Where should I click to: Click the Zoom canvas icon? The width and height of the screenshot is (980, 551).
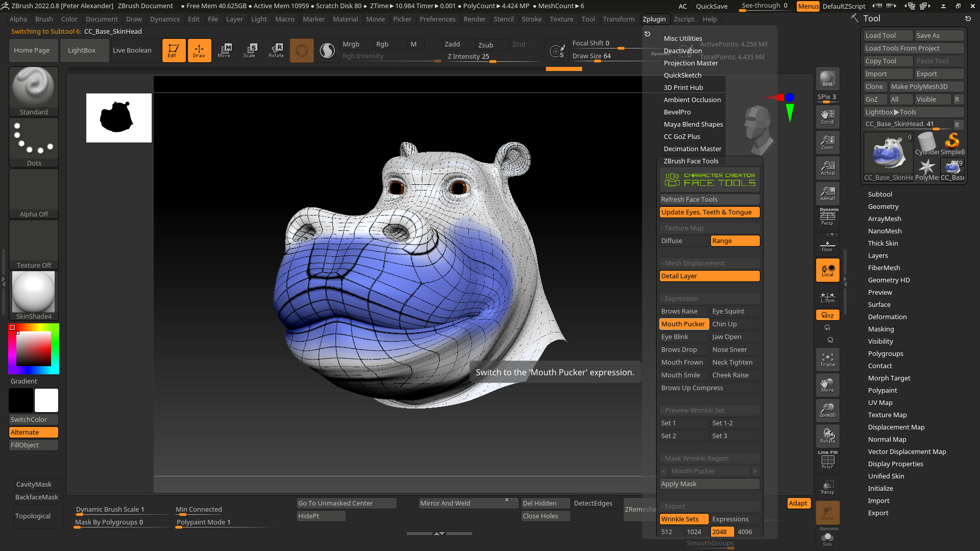pos(827,142)
